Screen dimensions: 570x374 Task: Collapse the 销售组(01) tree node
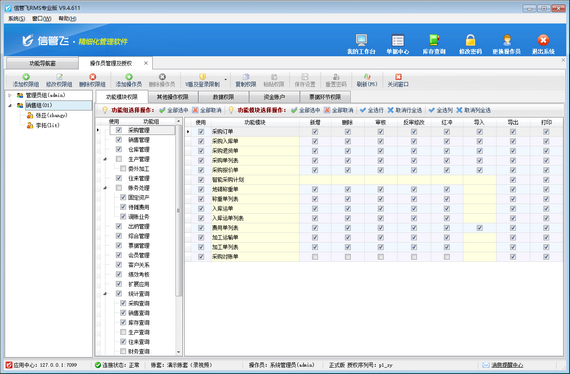coord(10,105)
